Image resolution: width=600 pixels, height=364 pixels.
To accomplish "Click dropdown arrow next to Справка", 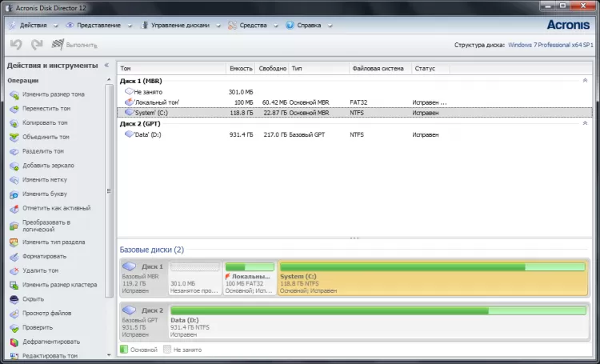I will coord(330,26).
